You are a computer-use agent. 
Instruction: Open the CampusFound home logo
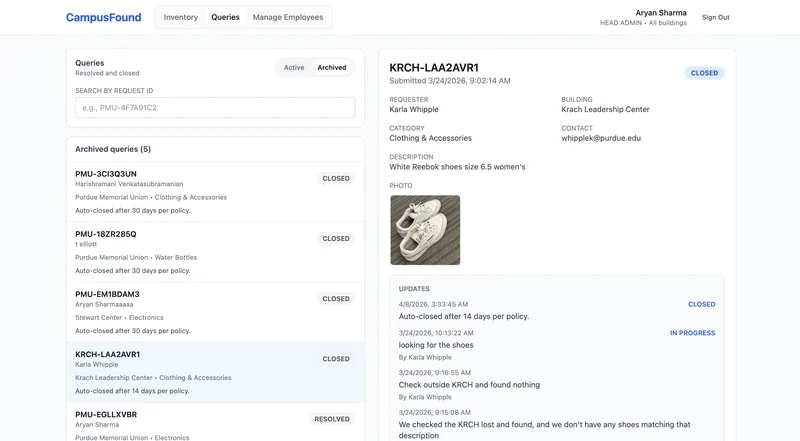click(104, 17)
